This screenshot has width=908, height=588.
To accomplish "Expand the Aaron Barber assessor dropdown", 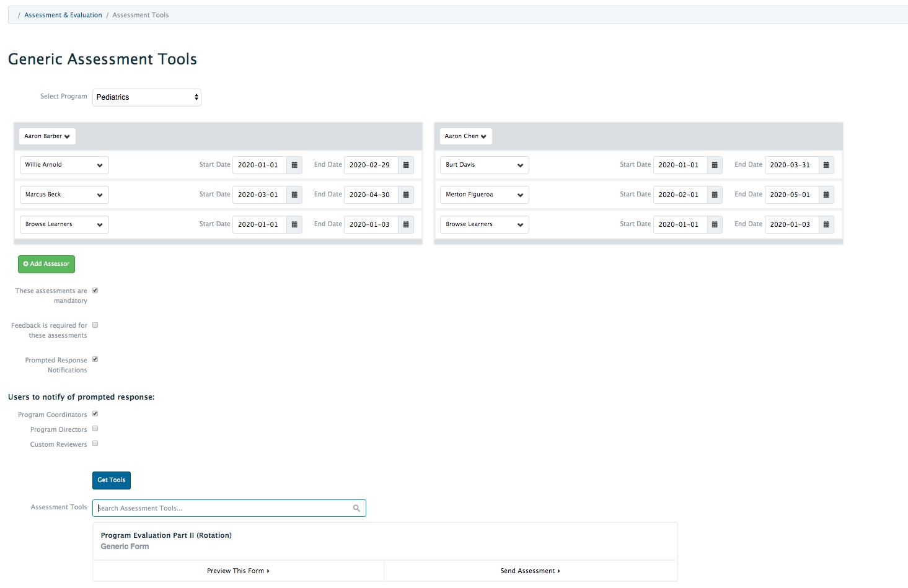I will 47,136.
